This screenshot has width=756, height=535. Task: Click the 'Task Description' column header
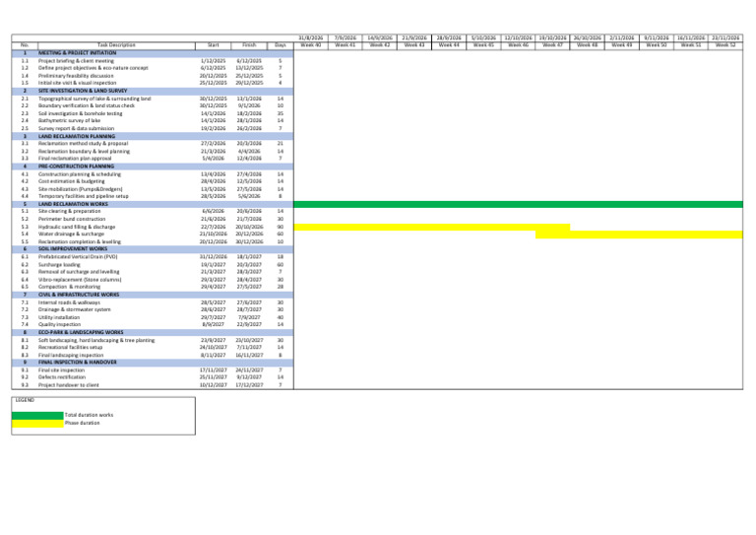click(x=117, y=45)
